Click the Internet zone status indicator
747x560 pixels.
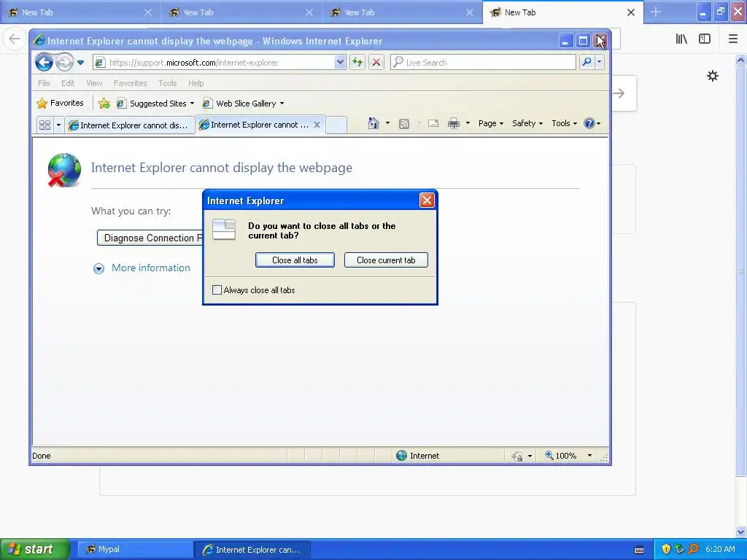(x=418, y=456)
